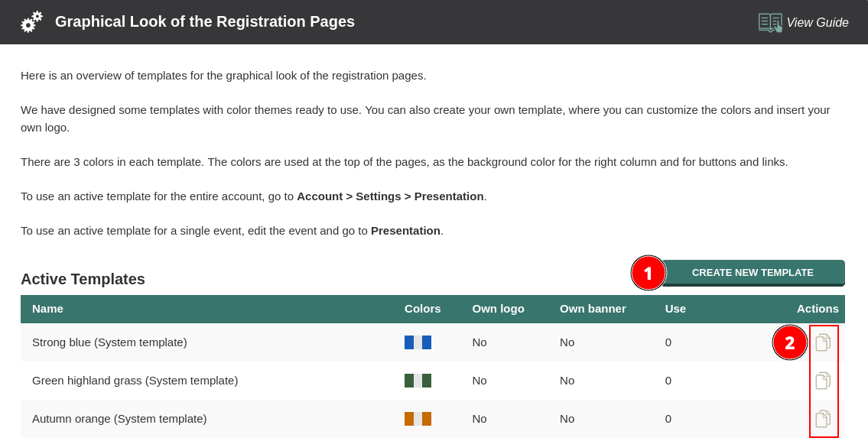The image size is (868, 441).
Task: Click the Own banner value in Autumn orange row
Action: pyautogui.click(x=567, y=419)
